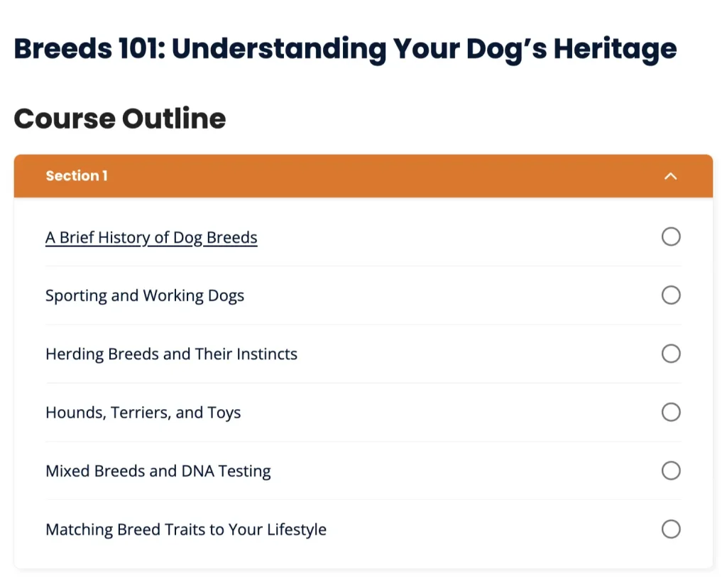Click the divider line above Matching Breed Traits
The image size is (727, 588).
[363, 500]
